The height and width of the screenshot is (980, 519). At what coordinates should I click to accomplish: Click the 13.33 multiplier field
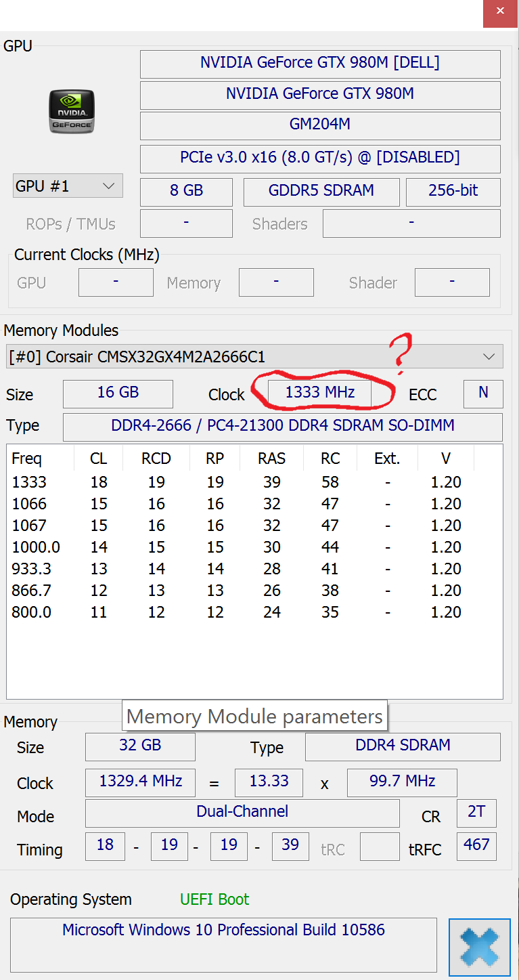pyautogui.click(x=269, y=782)
